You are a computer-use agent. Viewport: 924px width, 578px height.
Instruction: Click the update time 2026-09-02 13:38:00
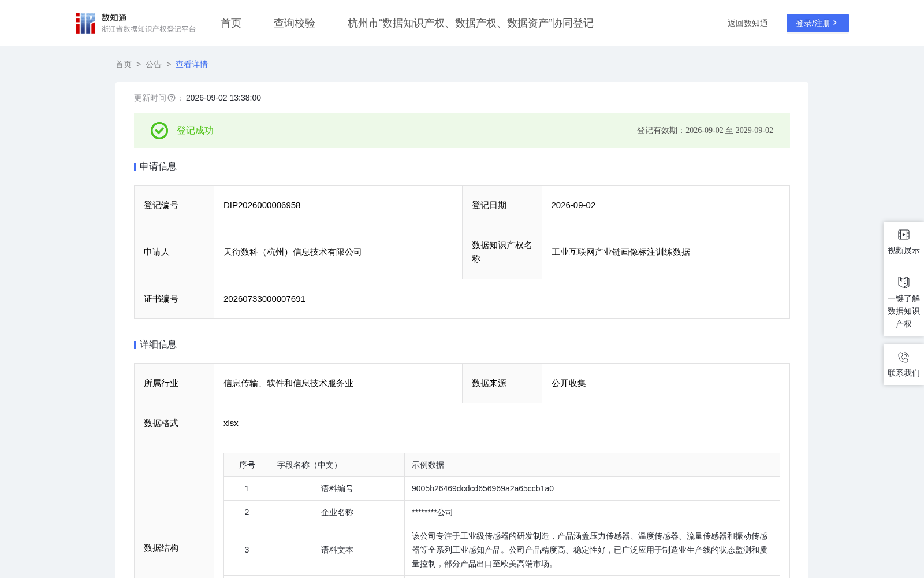223,98
